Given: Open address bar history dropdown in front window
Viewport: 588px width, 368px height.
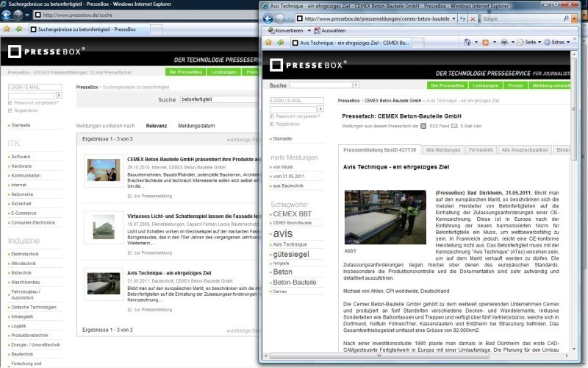Looking at the screenshot, I should point(453,18).
